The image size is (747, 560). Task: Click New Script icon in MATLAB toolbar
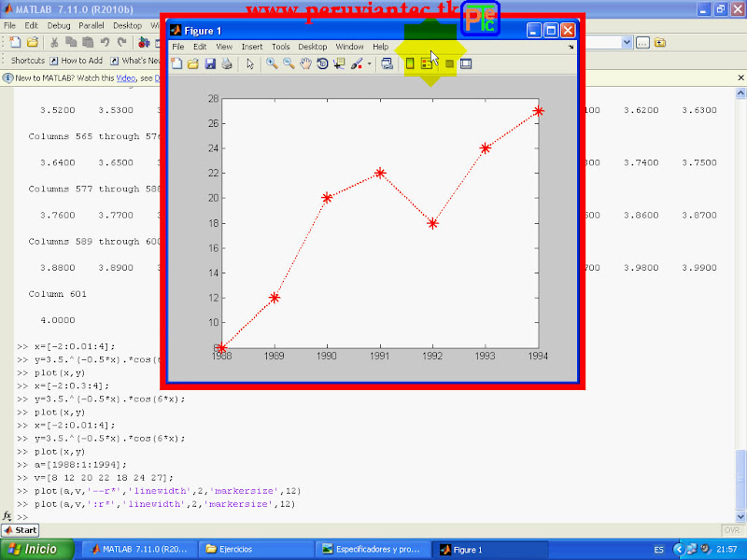tap(15, 42)
